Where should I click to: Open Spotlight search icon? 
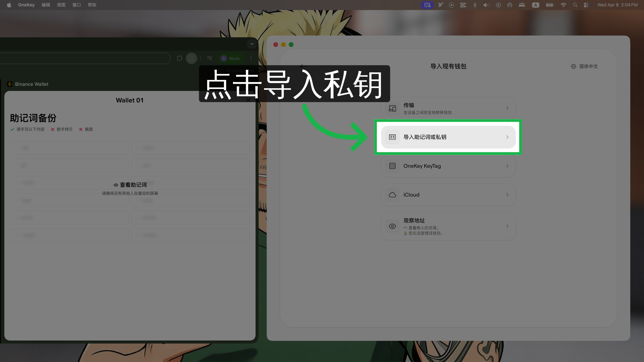pyautogui.click(x=575, y=5)
